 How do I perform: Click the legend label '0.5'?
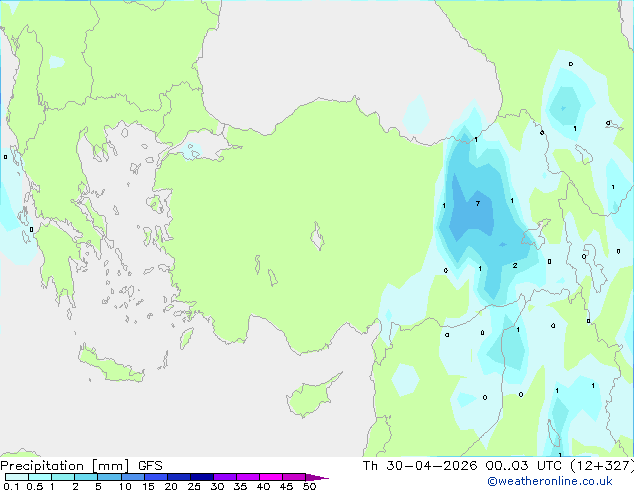(x=34, y=486)
